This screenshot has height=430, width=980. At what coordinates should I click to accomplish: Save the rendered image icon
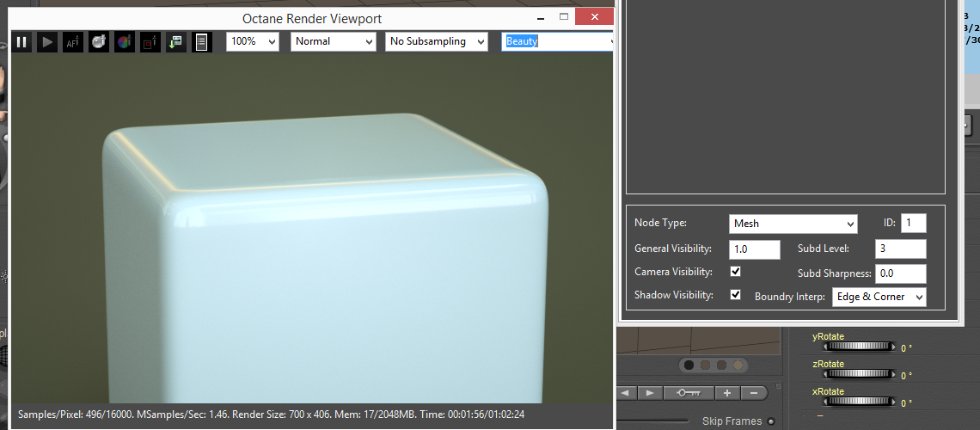[x=175, y=42]
